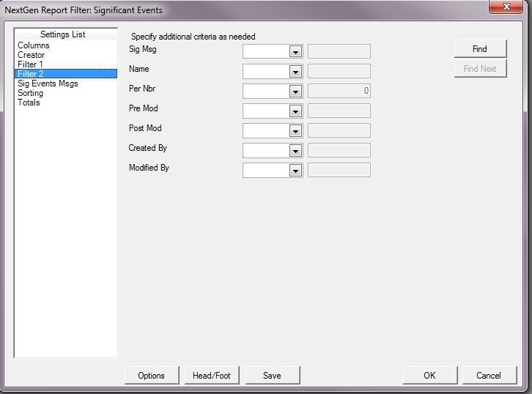Click the Per Nbr value field
Image resolution: width=532 pixels, height=394 pixels.
(339, 91)
